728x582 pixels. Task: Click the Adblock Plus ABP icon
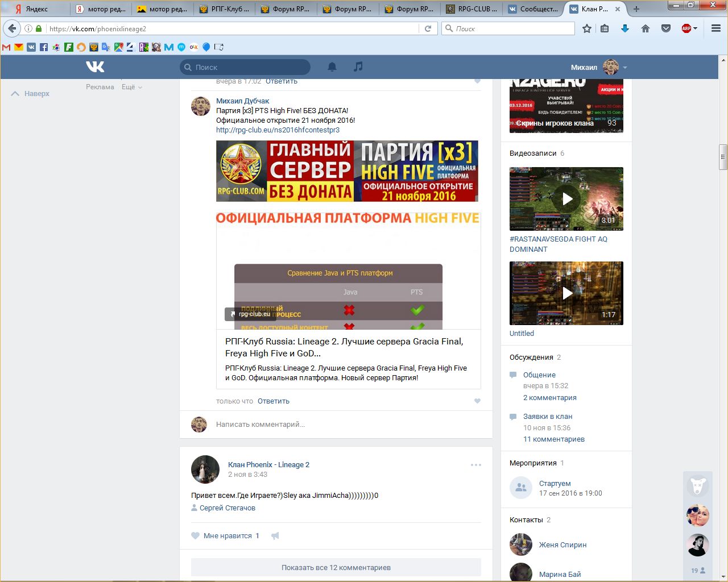686,28
